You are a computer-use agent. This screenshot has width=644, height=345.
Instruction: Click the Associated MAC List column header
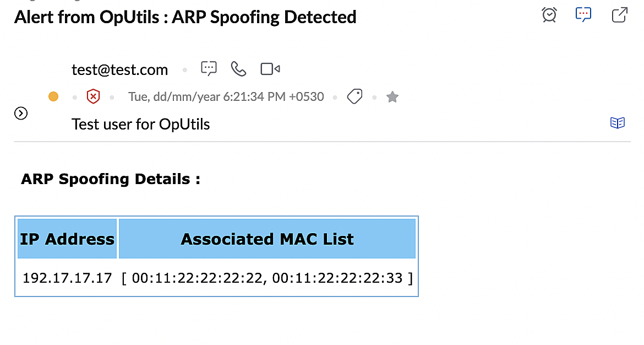click(267, 239)
